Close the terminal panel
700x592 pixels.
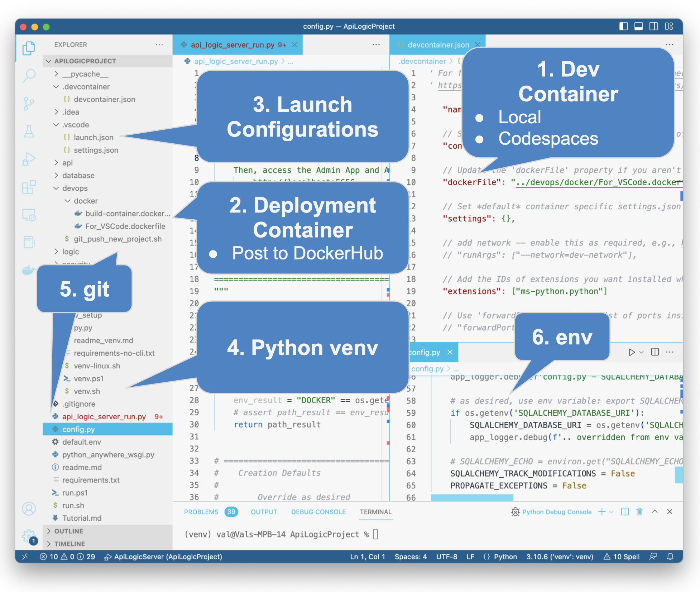point(670,512)
